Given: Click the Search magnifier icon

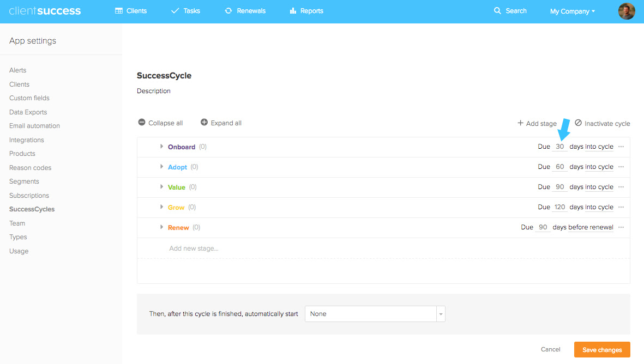Looking at the screenshot, I should [497, 11].
